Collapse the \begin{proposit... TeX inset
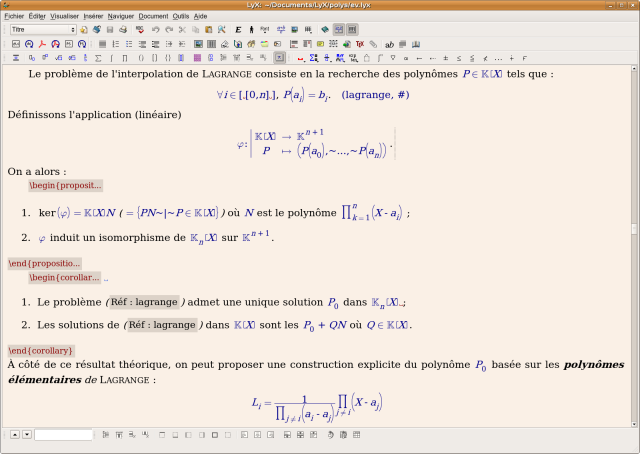This screenshot has height=454, width=640. pyautogui.click(x=65, y=186)
